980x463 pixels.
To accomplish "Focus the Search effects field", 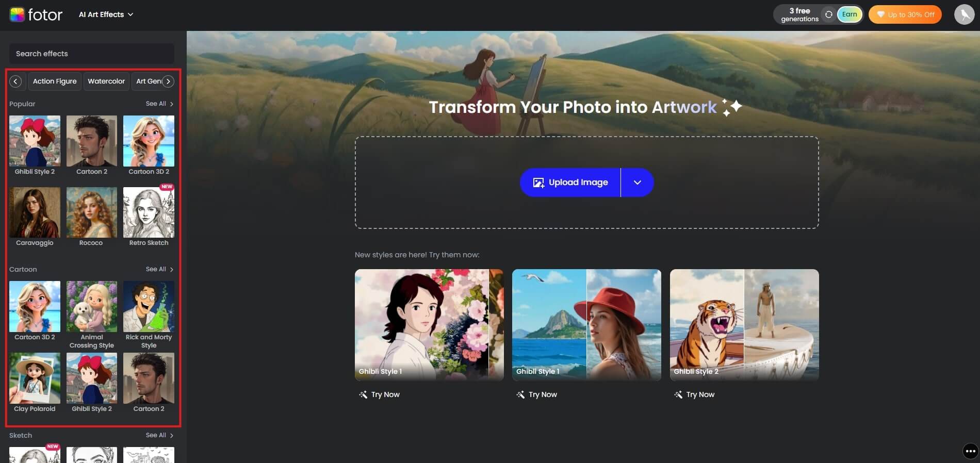I will 92,54.
